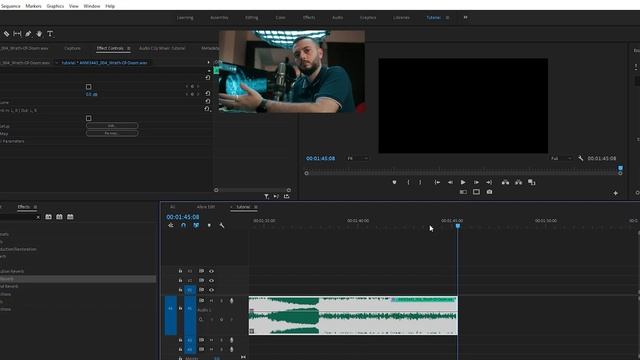This screenshot has height=360, width=640.
Task: Toggle the Comparison View button in Program Monitor
Action: tap(463, 192)
